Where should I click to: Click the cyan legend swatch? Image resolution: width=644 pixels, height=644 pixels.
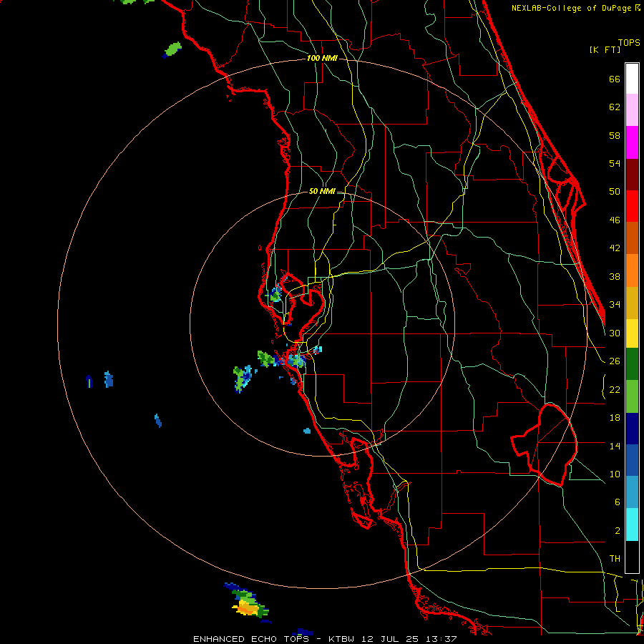click(632, 525)
